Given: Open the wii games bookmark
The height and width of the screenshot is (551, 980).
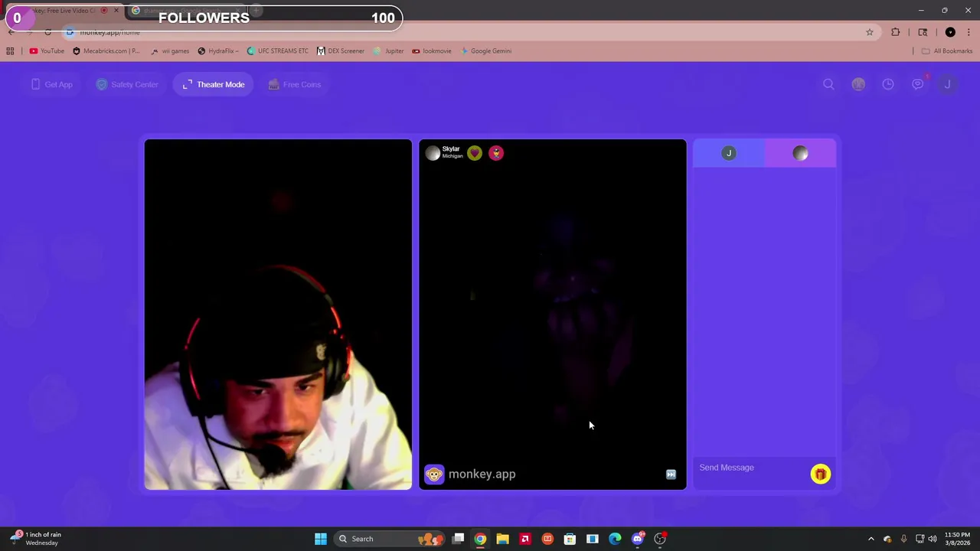Looking at the screenshot, I should click(x=170, y=51).
